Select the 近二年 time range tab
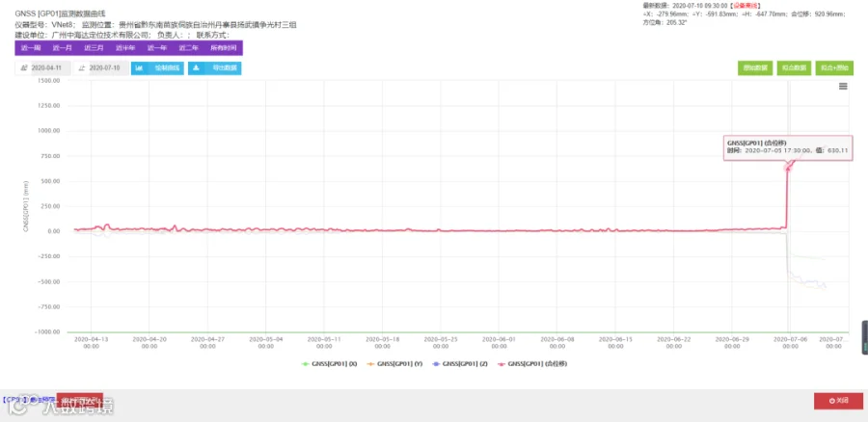The height and width of the screenshot is (422, 868). point(189,48)
